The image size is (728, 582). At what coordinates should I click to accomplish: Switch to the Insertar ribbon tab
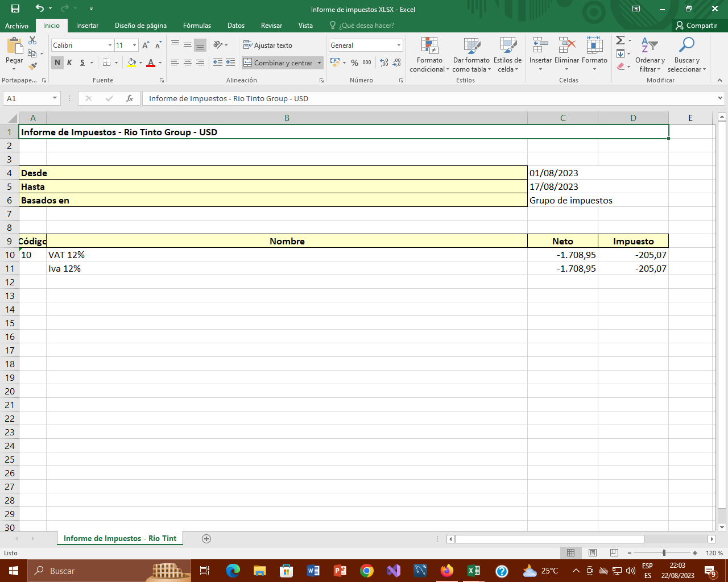[x=87, y=26]
